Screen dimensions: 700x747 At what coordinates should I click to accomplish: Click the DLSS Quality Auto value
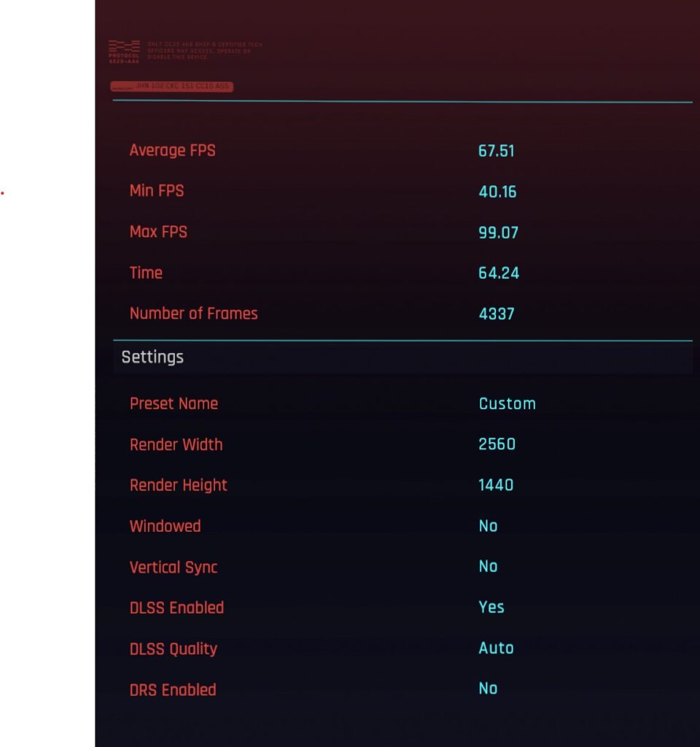[x=496, y=648]
